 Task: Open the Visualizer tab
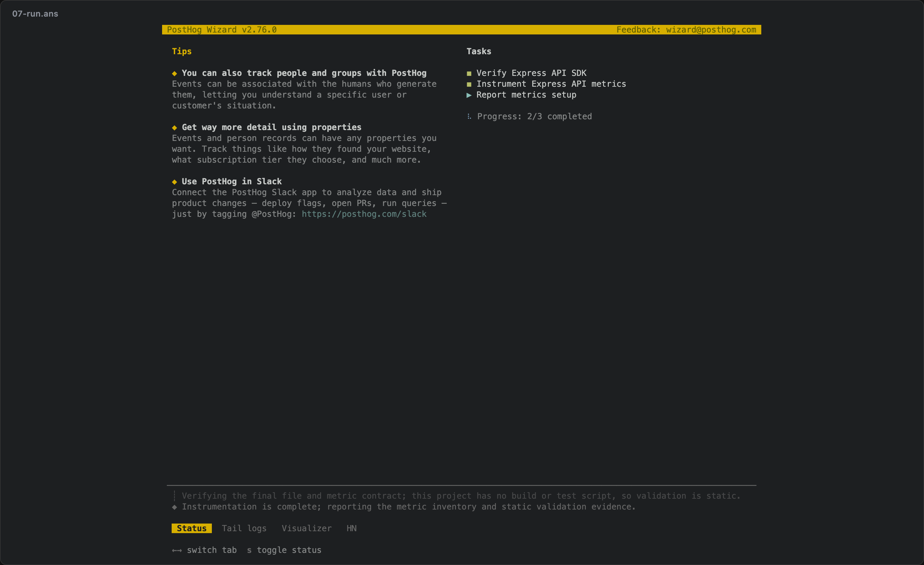(306, 528)
